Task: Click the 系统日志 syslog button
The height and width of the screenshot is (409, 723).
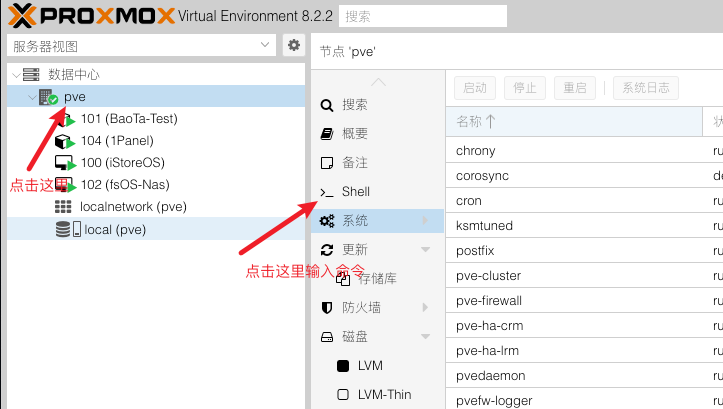Action: click(646, 88)
